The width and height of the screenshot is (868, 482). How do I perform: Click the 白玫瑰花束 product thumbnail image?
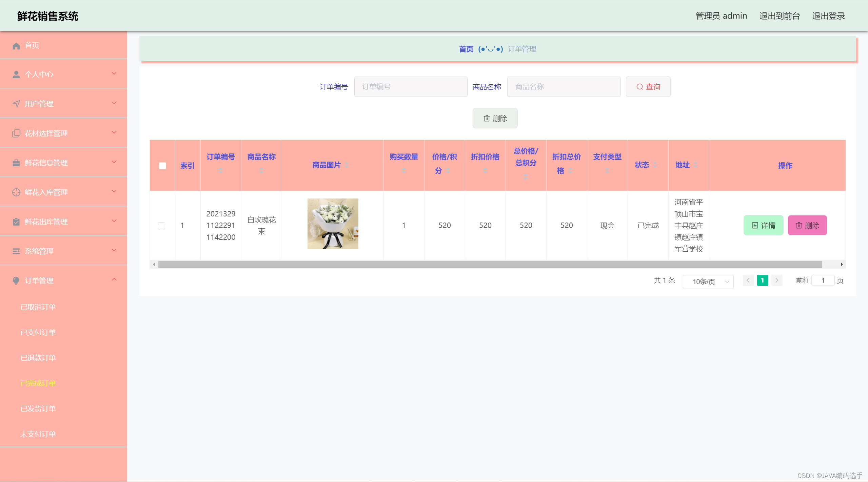tap(333, 224)
